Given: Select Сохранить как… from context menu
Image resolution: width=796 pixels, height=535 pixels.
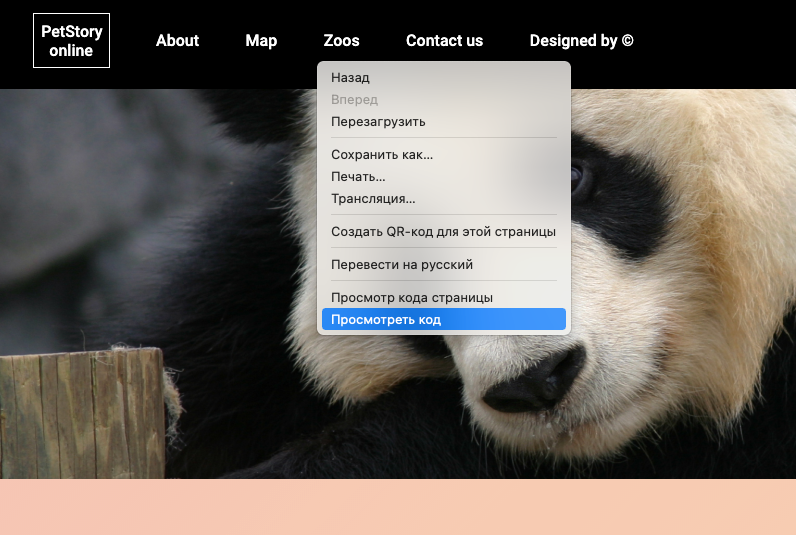Looking at the screenshot, I should pos(444,155).
